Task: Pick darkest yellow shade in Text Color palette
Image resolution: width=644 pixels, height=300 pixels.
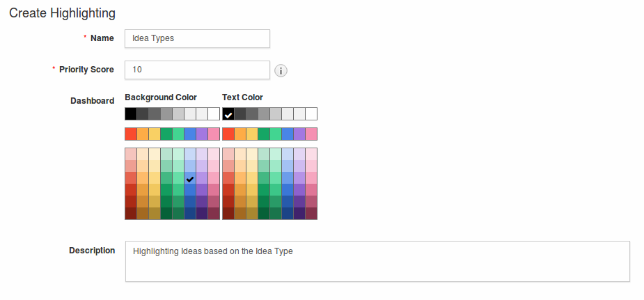Action: pyautogui.click(x=252, y=214)
